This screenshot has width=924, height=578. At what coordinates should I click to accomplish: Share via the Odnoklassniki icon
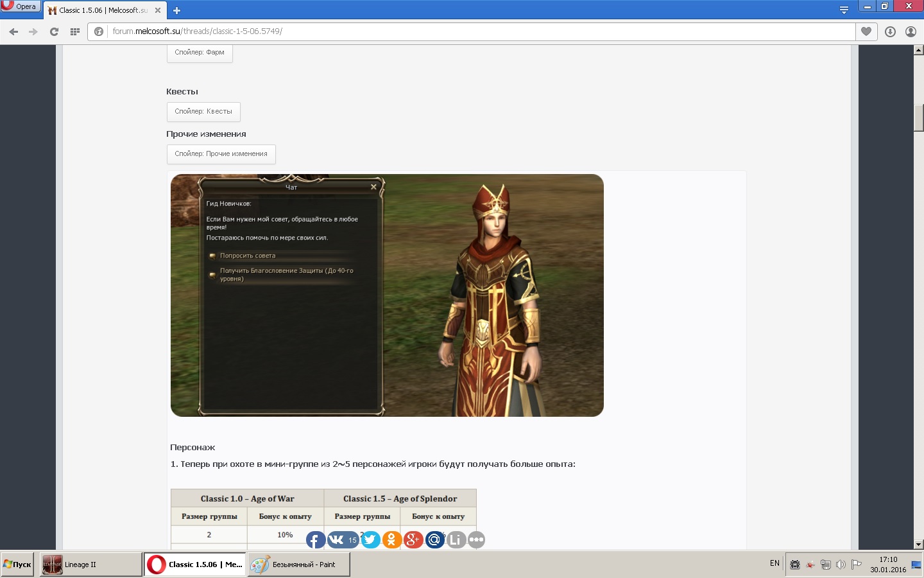(391, 539)
